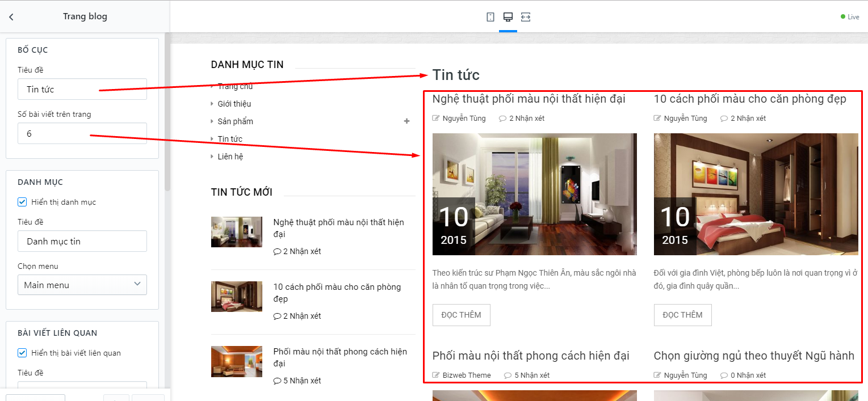Screen dimensions: 868x401
Task: Open Trang chủ in the category menu
Action: [235, 86]
